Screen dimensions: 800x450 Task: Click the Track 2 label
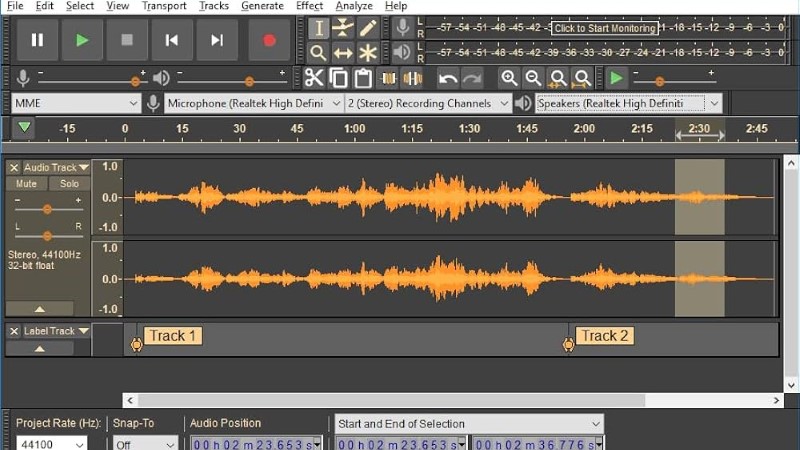pyautogui.click(x=604, y=336)
